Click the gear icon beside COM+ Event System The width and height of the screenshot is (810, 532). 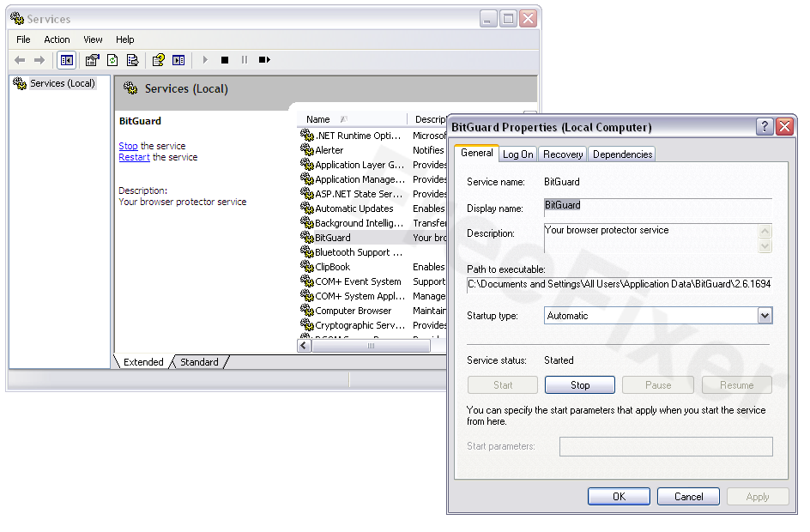pyautogui.click(x=307, y=281)
